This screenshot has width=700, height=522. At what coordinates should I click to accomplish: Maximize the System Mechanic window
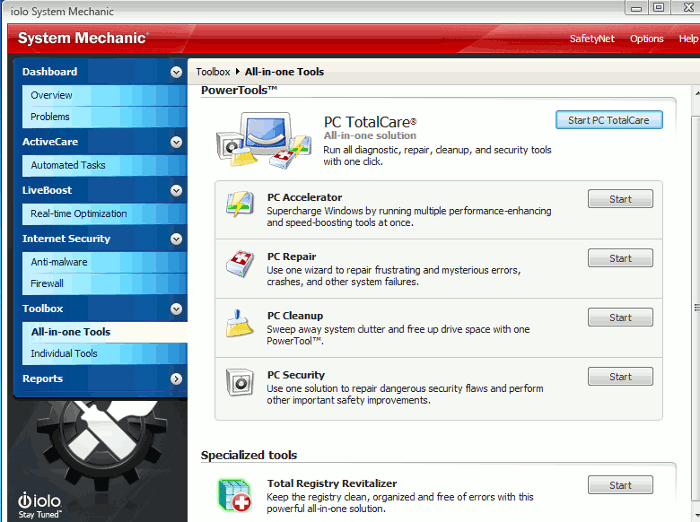tap(658, 7)
